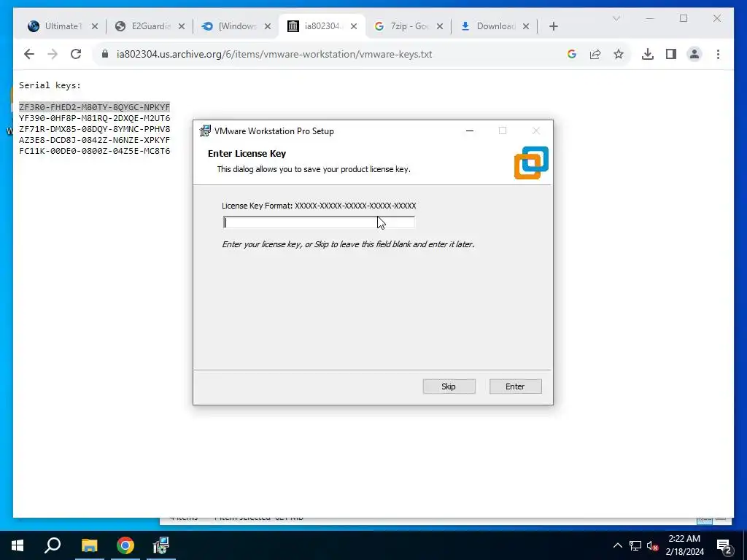Open File Explorer from the taskbar
The height and width of the screenshot is (560, 747).
[89, 545]
